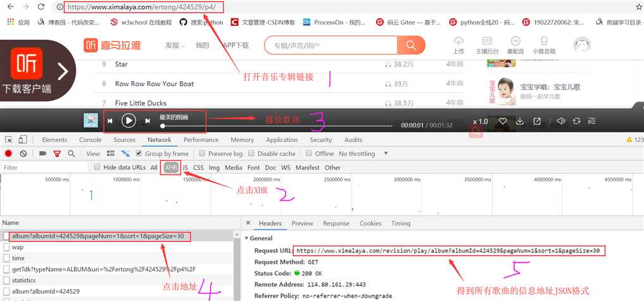This screenshot has width=644, height=301.
Task: Open the 我的 navigation link
Action: [x=202, y=46]
